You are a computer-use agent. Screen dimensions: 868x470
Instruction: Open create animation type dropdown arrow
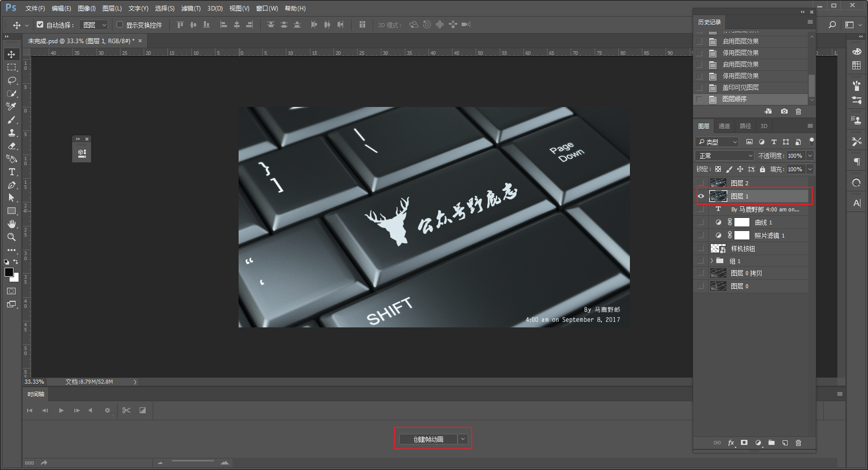point(463,439)
